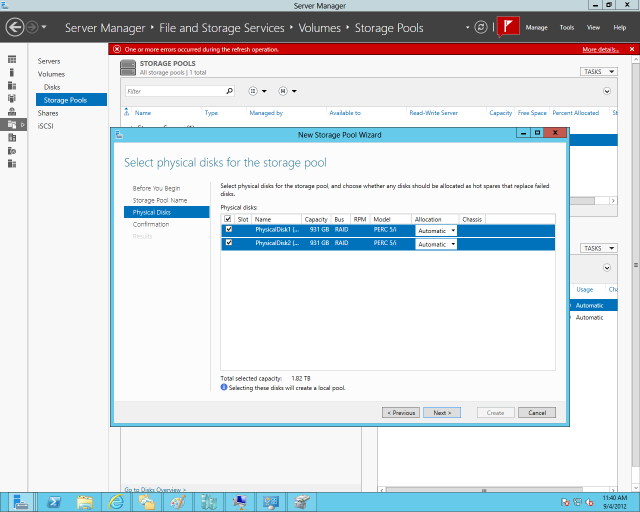
Task: Uncheck the PhysicalDisk1 checkbox
Action: point(229,229)
